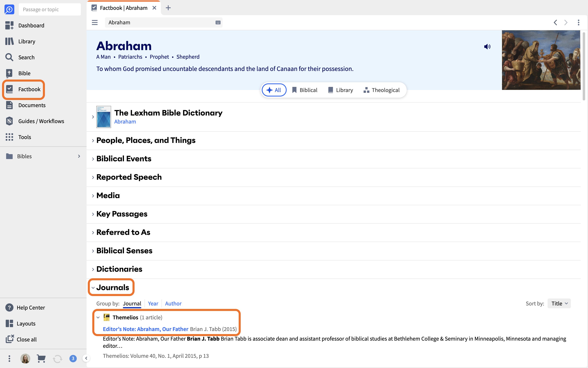Expand the Reported Speech section
Viewport: 588px width, 368px height.
coord(93,177)
